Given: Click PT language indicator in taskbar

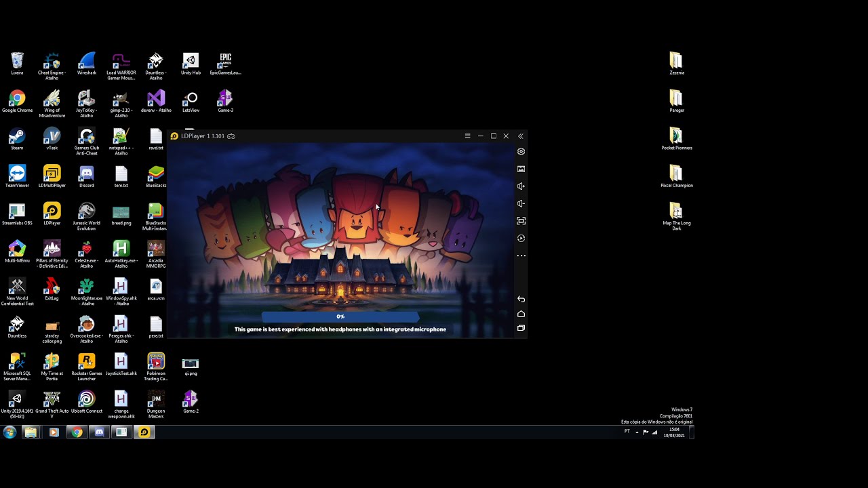Looking at the screenshot, I should (627, 431).
